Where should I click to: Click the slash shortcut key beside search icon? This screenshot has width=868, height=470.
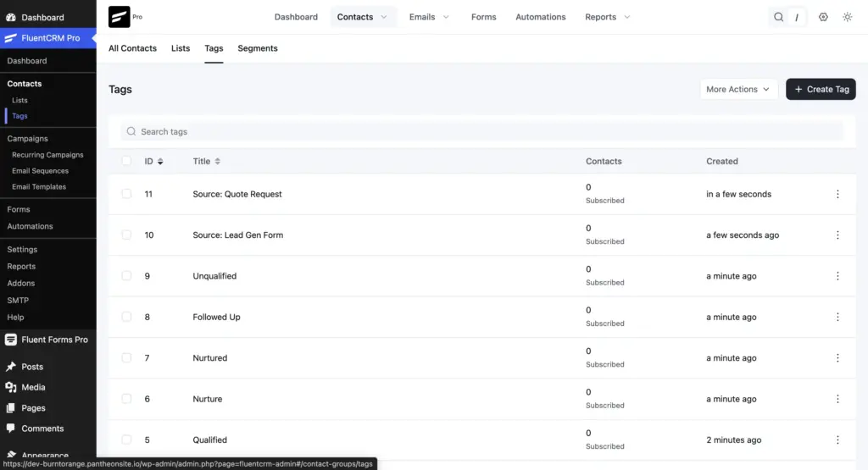(x=797, y=17)
